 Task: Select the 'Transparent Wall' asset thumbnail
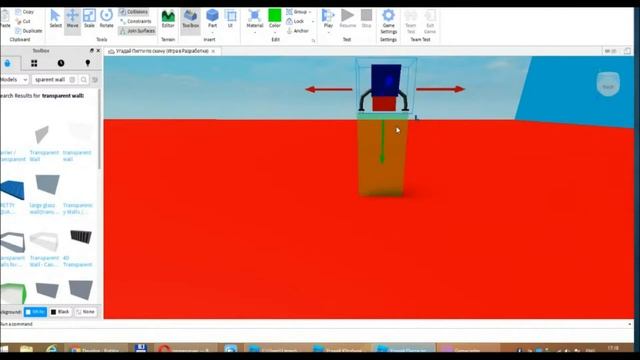point(42,134)
